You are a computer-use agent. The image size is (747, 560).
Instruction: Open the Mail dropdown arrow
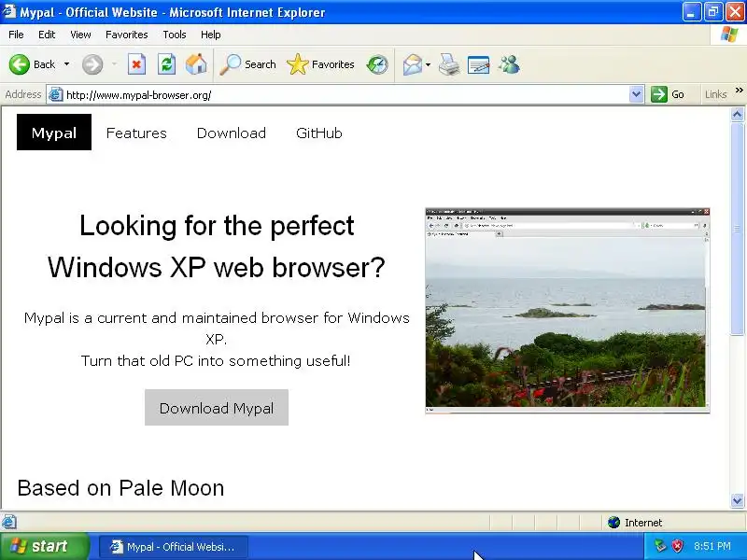point(428,64)
